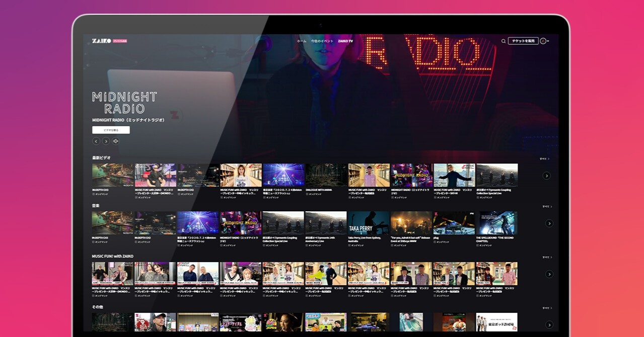Open the yellow-jacket dancer MUSIC FUN! thumbnail

pyautogui.click(x=326, y=274)
